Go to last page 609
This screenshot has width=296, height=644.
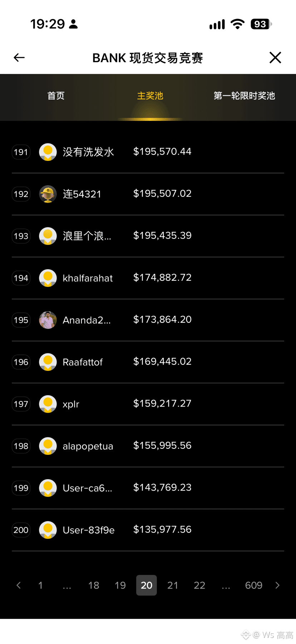(254, 585)
